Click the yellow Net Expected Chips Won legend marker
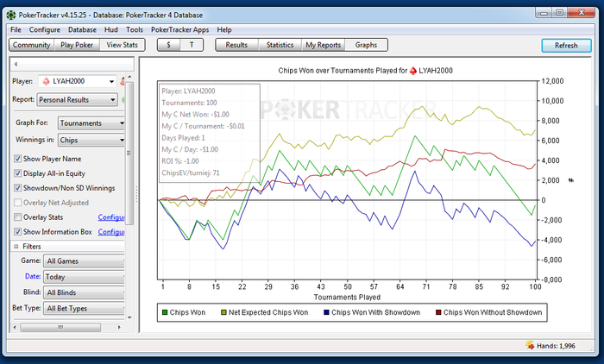This screenshot has height=364, width=604. click(223, 312)
